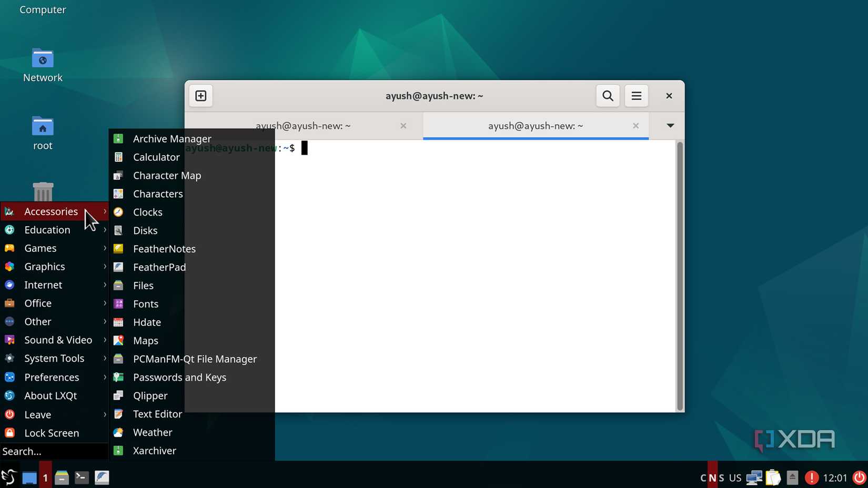The height and width of the screenshot is (488, 868).
Task: Click the red warning icon in the tray
Action: point(812,477)
